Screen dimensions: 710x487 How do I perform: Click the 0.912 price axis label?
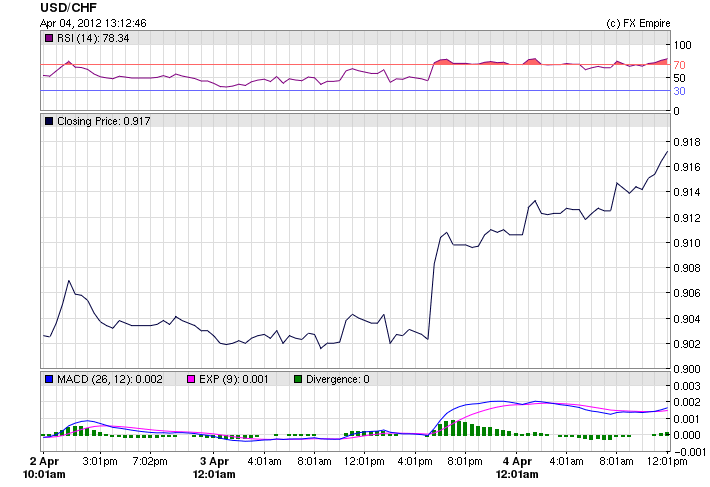tap(687, 218)
